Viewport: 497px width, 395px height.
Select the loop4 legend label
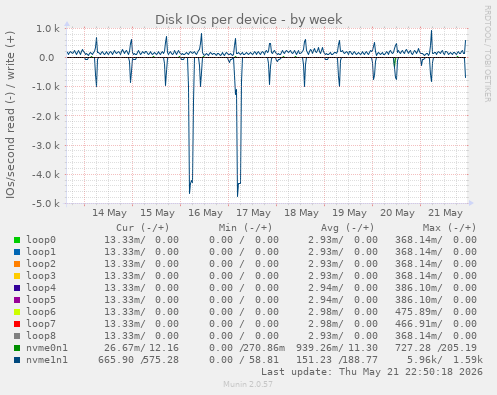point(41,288)
